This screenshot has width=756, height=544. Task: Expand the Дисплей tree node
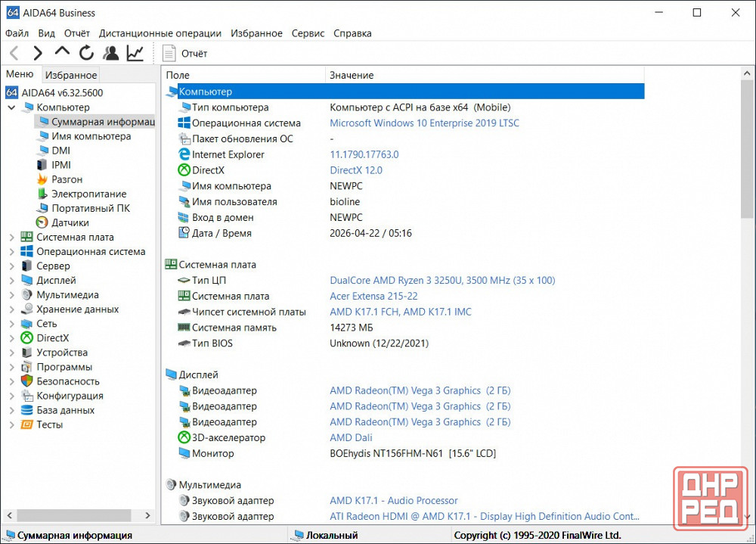[x=11, y=281]
